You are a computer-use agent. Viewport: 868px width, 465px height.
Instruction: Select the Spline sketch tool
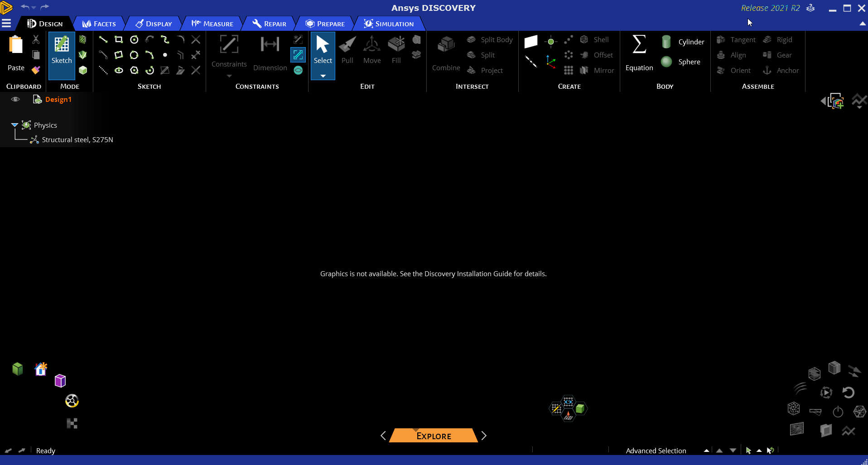[x=165, y=39]
